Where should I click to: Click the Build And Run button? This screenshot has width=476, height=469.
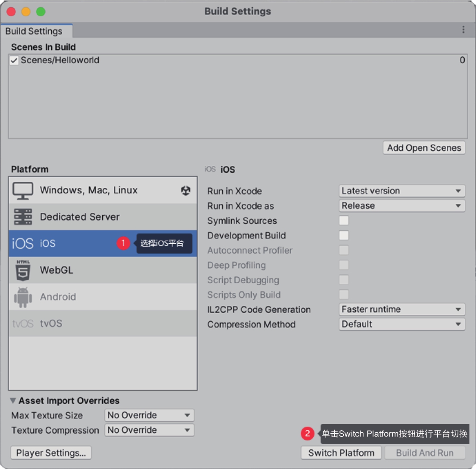(425, 453)
